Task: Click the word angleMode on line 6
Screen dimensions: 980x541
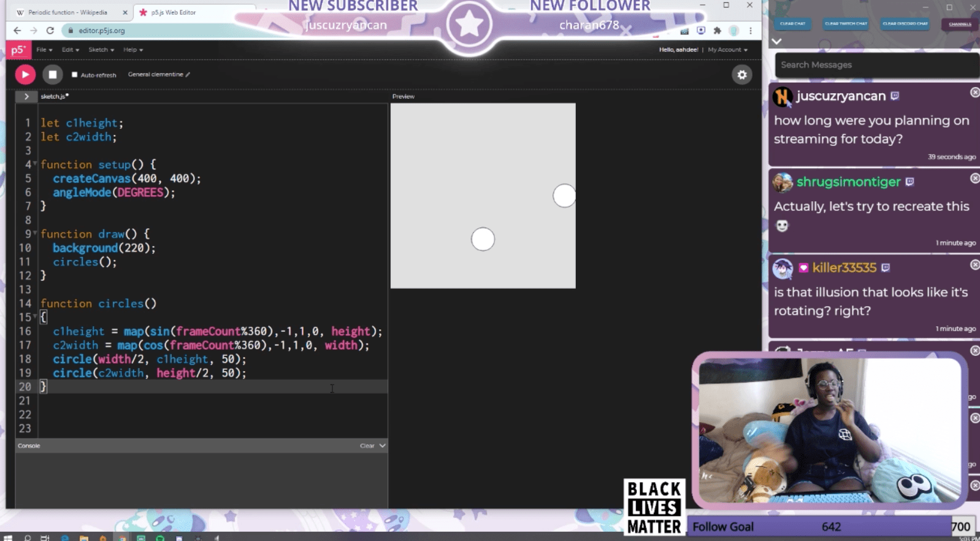Action: [82, 193]
